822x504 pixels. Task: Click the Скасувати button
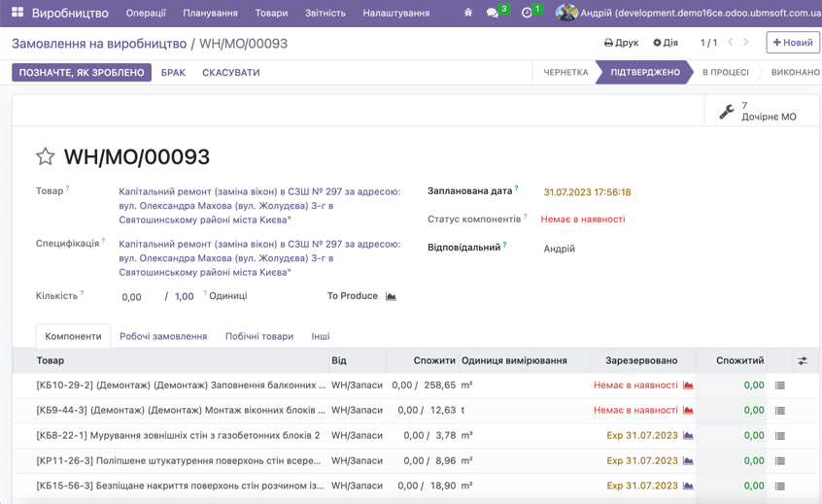click(230, 73)
